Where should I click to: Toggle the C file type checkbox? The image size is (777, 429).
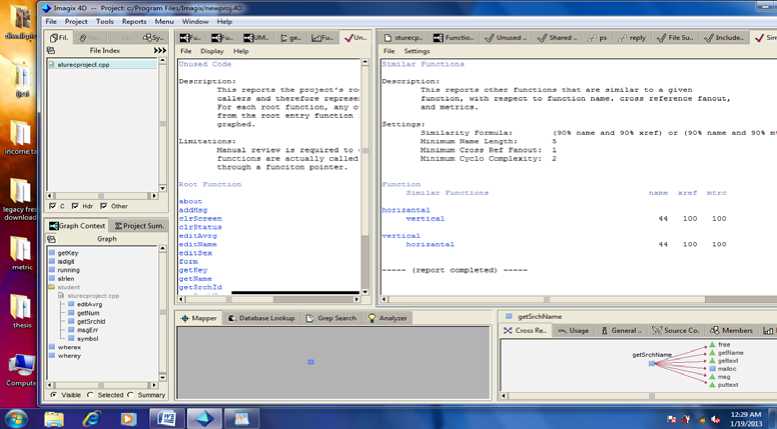click(53, 206)
